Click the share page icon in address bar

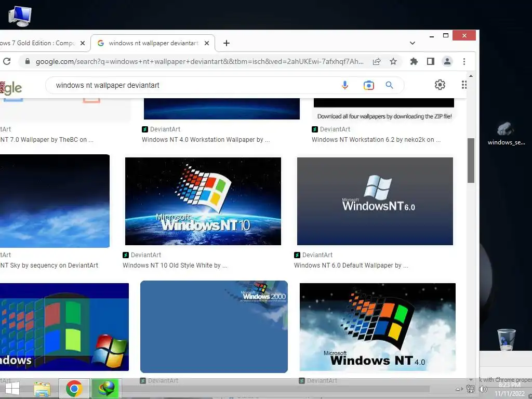(x=377, y=61)
